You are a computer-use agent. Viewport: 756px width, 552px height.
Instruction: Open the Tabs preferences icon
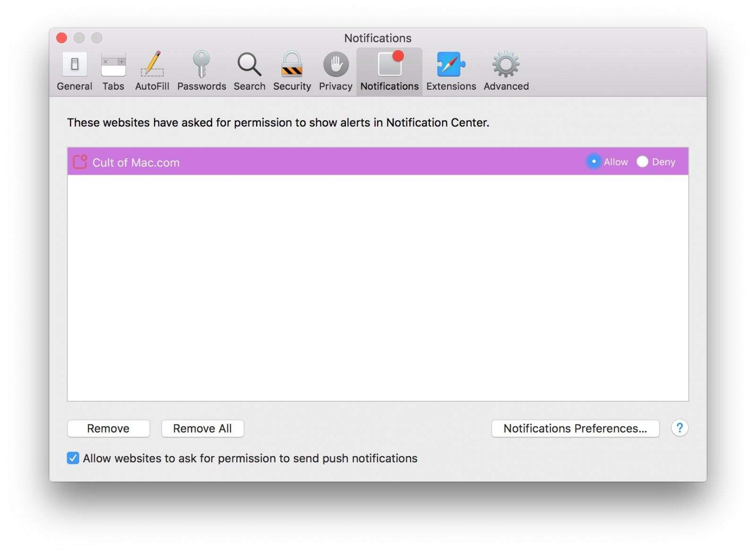click(113, 65)
